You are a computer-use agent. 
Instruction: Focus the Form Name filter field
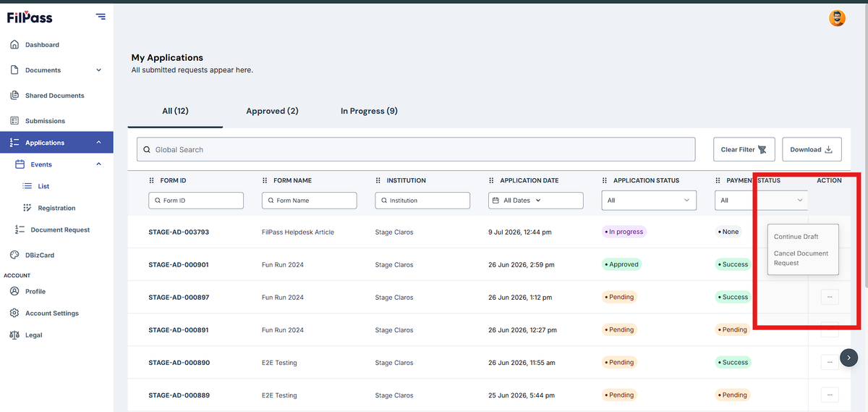coord(310,201)
